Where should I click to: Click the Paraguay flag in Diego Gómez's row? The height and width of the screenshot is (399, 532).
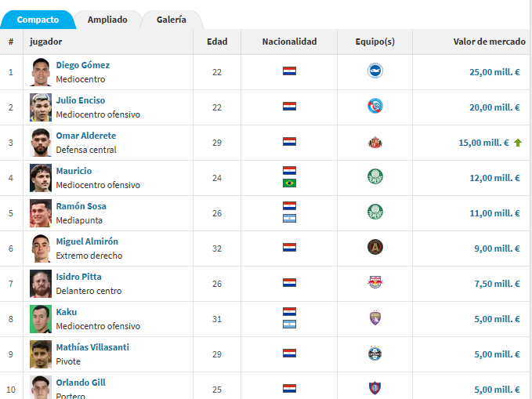pos(289,71)
